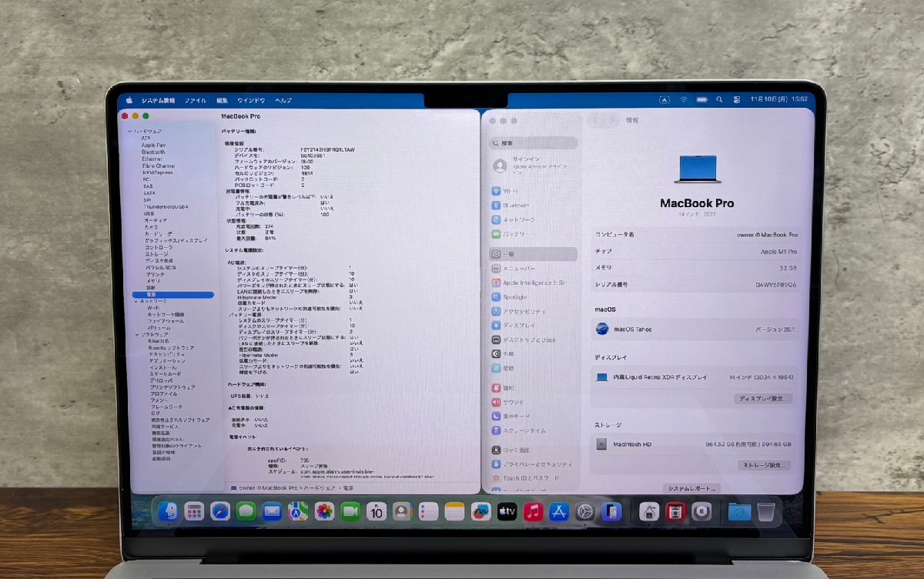Click the コンピュータ名 value owner の MacBook Pro

[766, 235]
